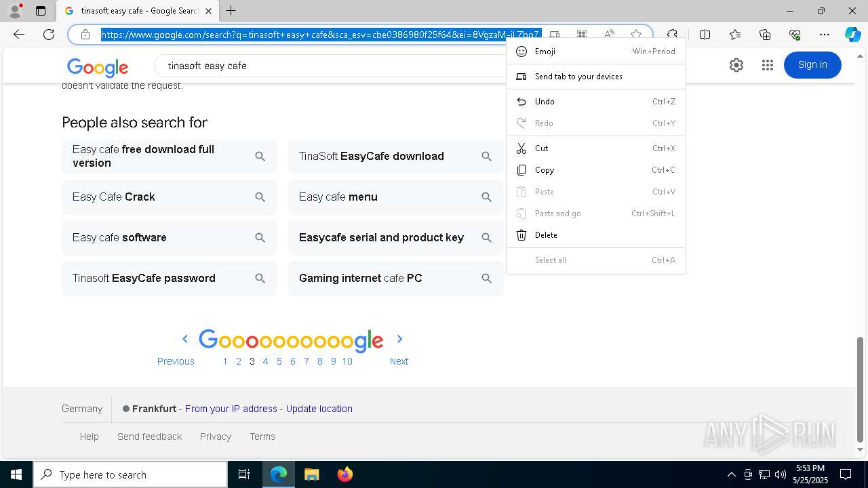Open results page 1

[x=225, y=361]
